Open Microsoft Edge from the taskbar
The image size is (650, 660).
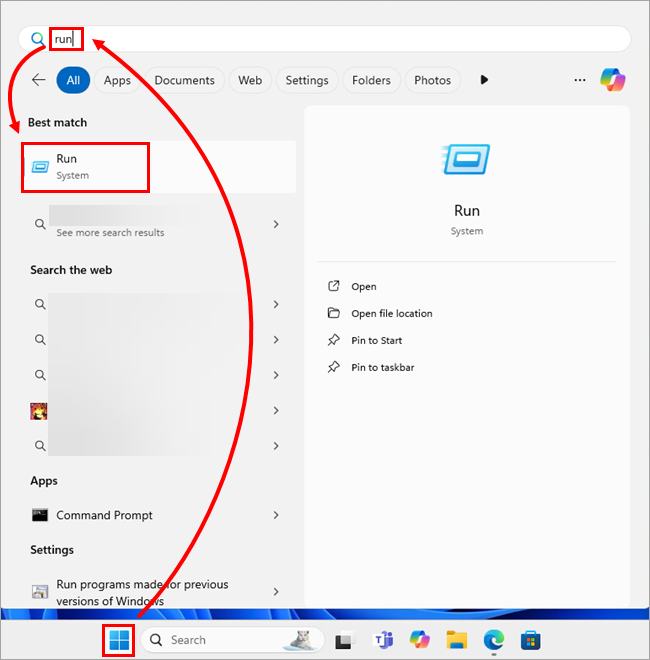pos(494,639)
